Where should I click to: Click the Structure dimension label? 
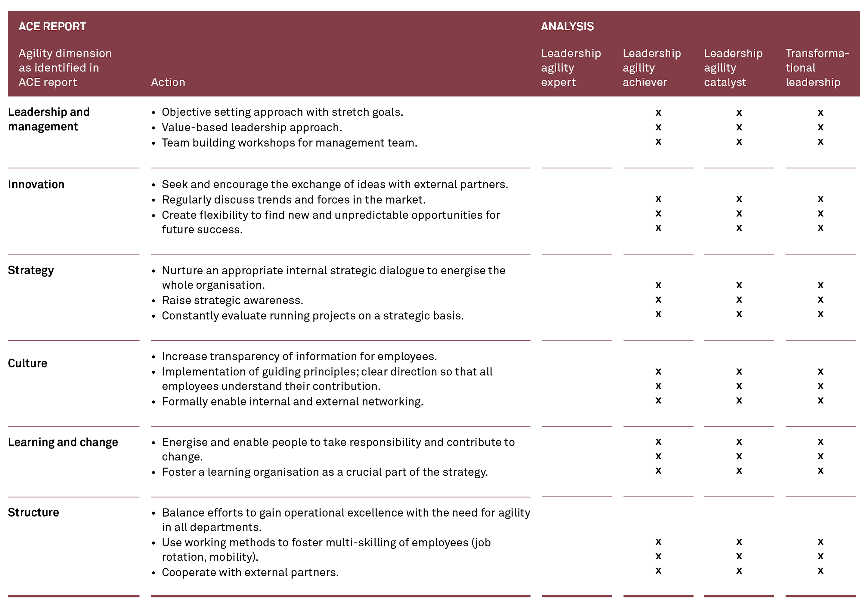(34, 513)
